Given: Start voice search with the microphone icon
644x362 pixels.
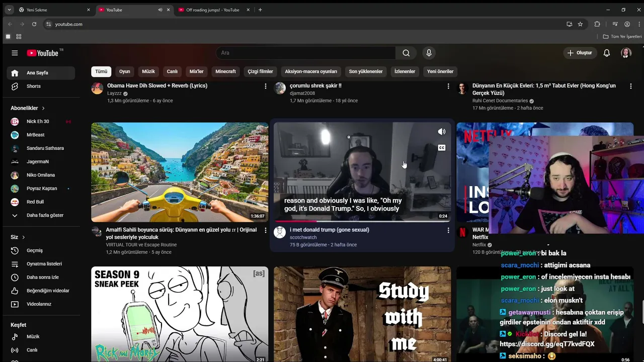Looking at the screenshot, I should [x=429, y=53].
